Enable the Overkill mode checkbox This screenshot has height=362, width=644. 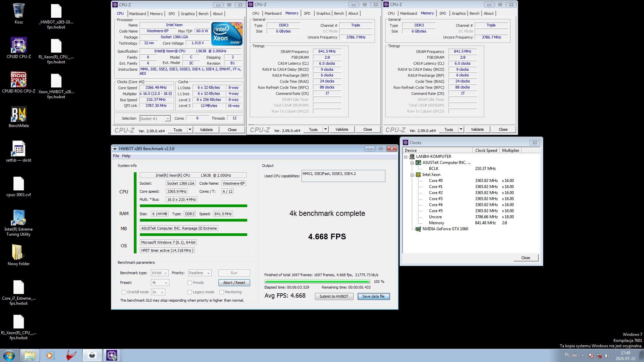tap(124, 292)
